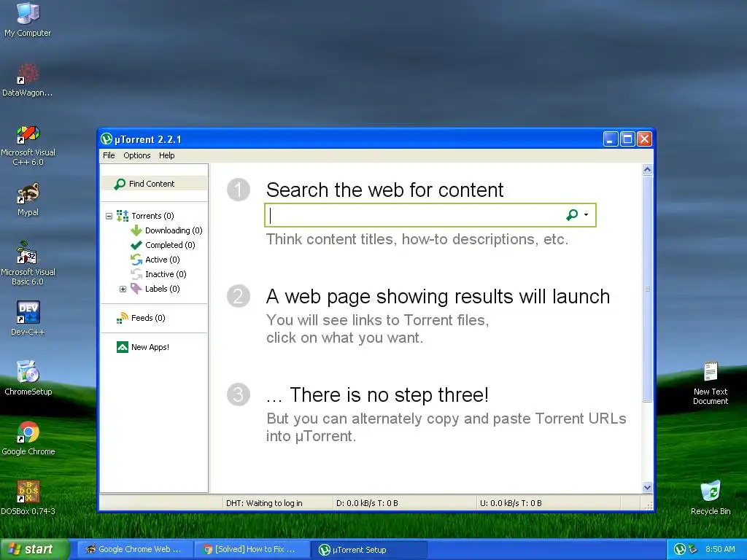Select Completed (0) filter
This screenshot has height=560, width=747.
click(170, 245)
